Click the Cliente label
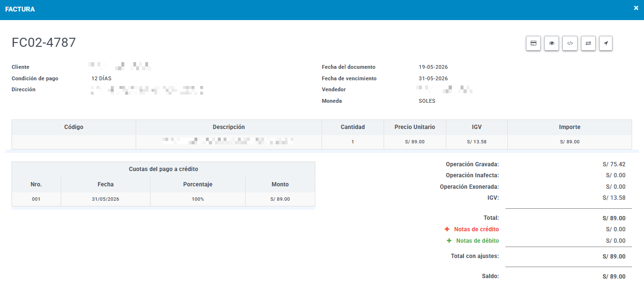The height and width of the screenshot is (291, 644). pyautogui.click(x=21, y=67)
